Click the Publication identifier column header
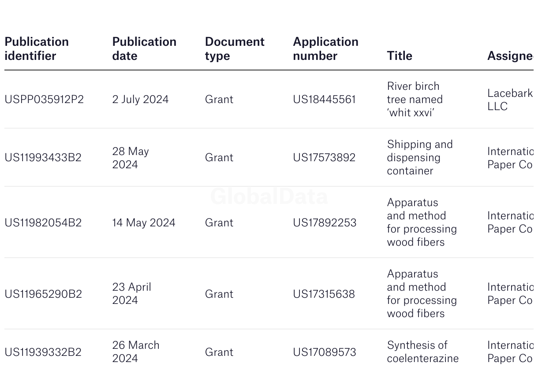The height and width of the screenshot is (392, 538). [37, 48]
